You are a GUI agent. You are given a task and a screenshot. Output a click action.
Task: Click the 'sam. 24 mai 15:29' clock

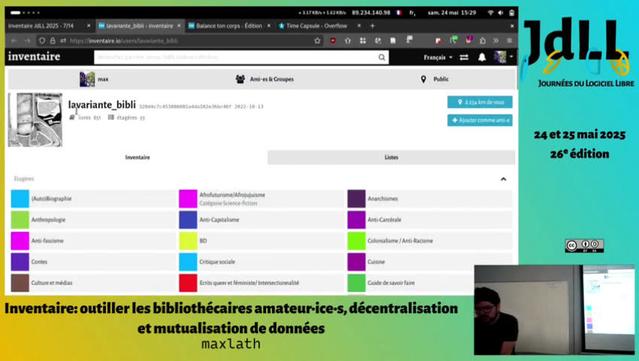(x=452, y=13)
